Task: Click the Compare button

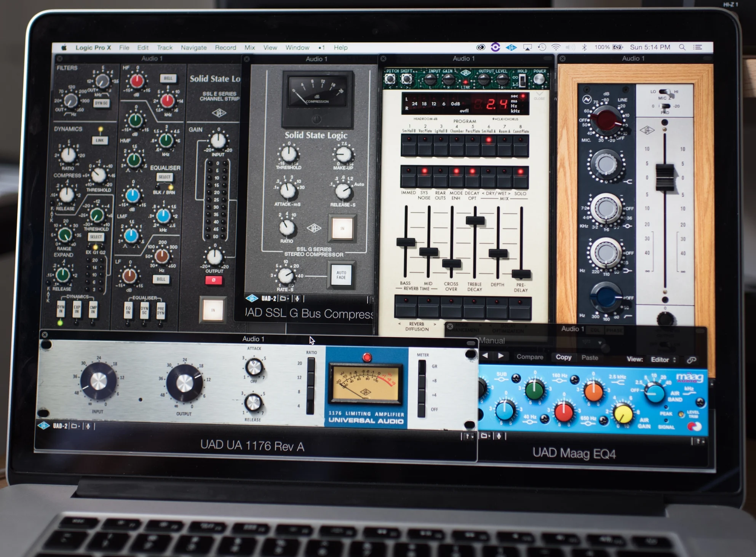Action: pyautogui.click(x=530, y=357)
